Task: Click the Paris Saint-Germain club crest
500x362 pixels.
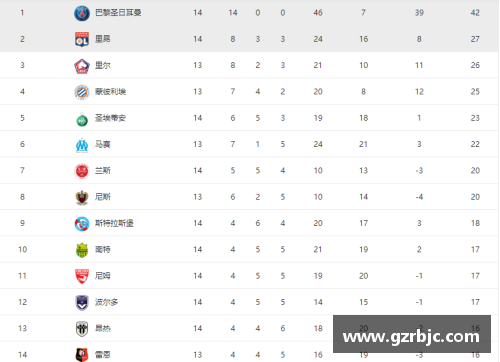Action: [82, 13]
